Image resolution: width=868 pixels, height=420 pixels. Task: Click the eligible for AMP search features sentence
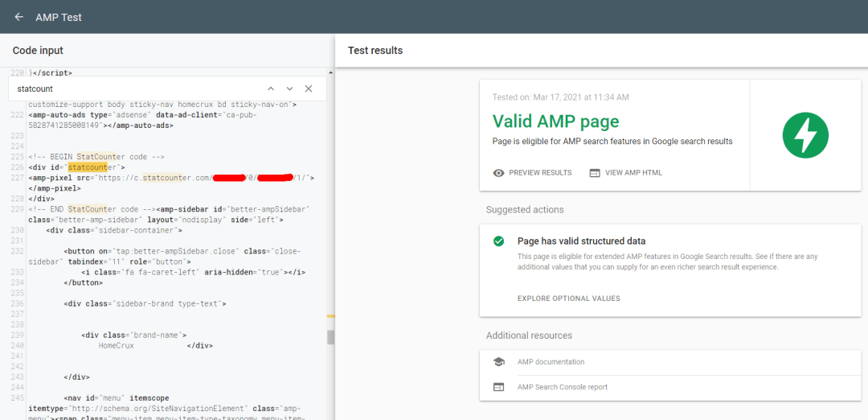click(612, 142)
